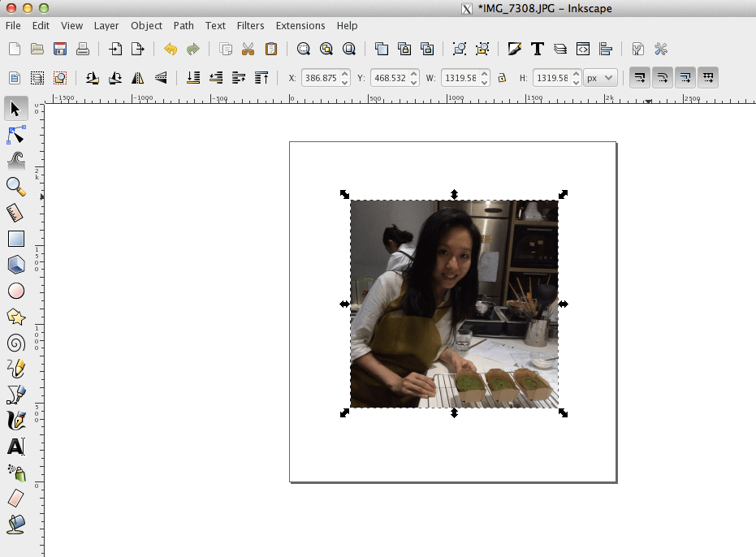
Task: Open Text and Font dialog
Action: (x=537, y=49)
